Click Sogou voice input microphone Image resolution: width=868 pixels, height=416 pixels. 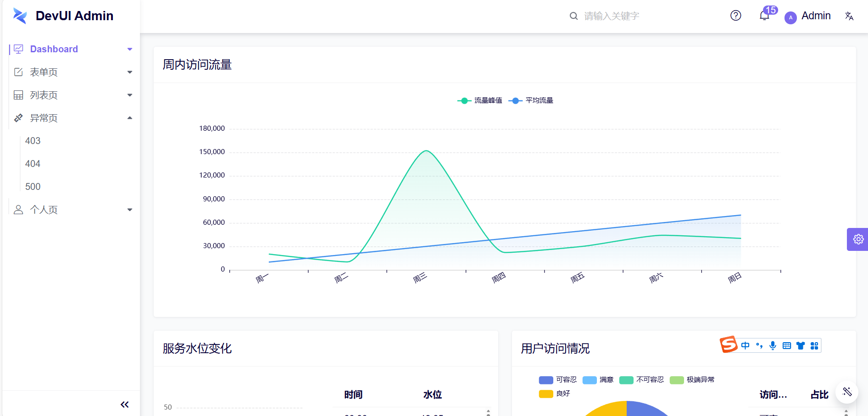coord(773,345)
